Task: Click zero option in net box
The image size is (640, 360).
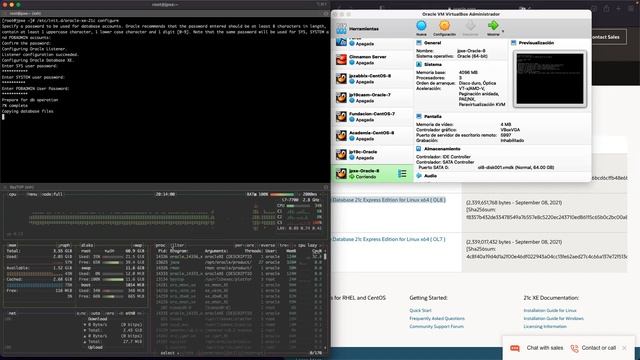Action: click(110, 313)
